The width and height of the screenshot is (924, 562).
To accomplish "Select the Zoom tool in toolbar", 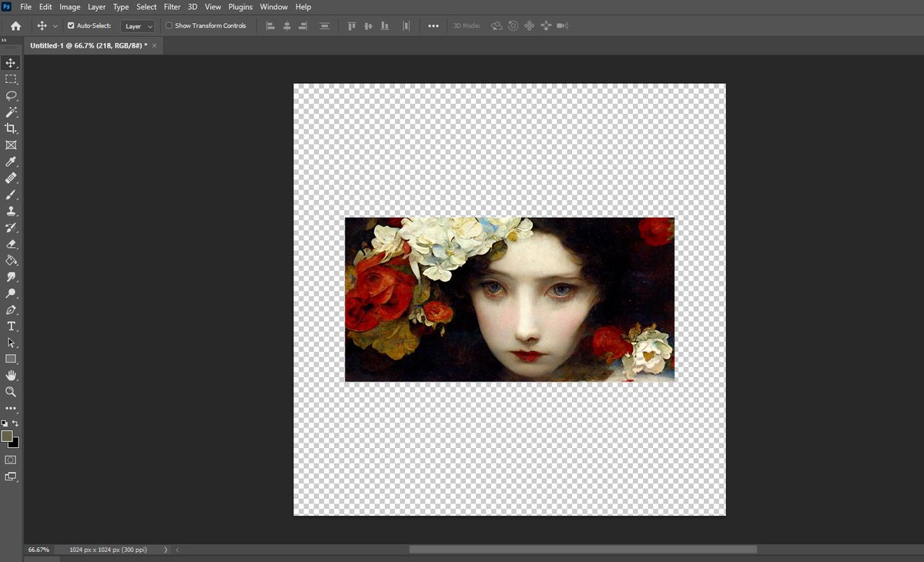I will click(11, 392).
